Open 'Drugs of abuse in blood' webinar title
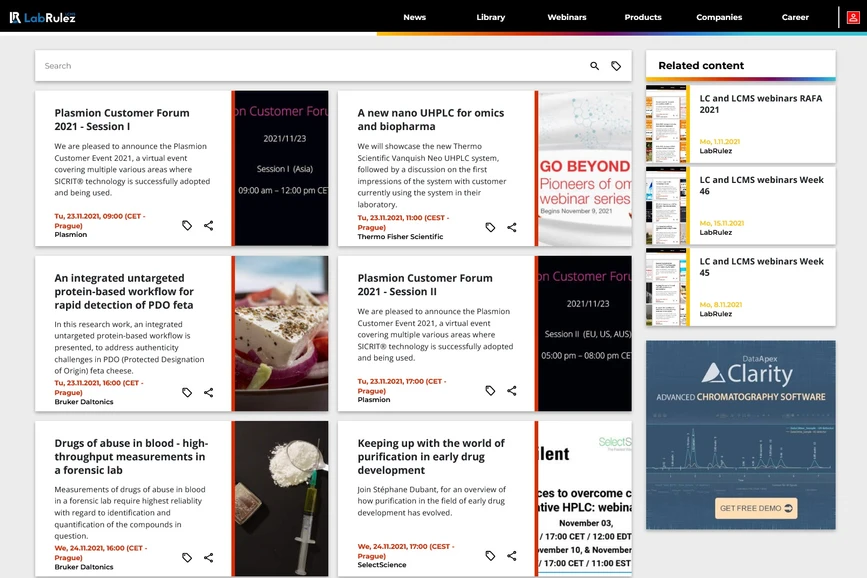The width and height of the screenshot is (867, 578). pos(131,457)
